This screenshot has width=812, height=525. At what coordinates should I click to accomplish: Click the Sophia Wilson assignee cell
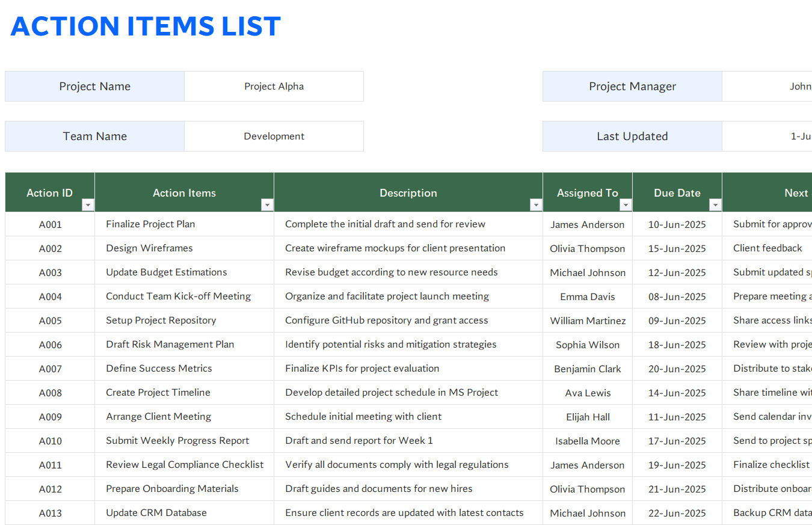588,345
